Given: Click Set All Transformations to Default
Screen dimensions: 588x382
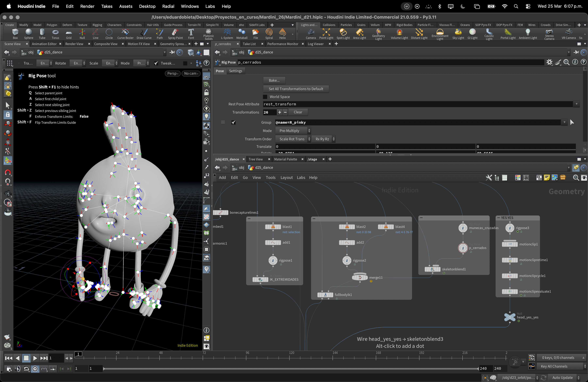Looking at the screenshot, I should 296,89.
